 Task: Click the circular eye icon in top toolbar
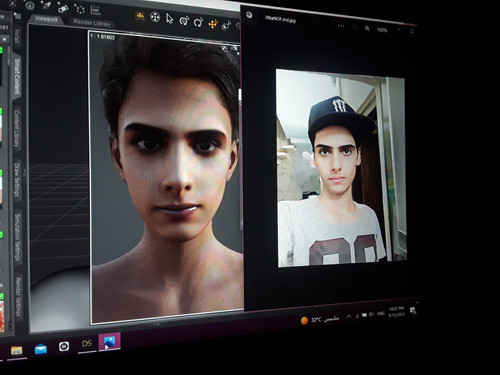(x=30, y=5)
